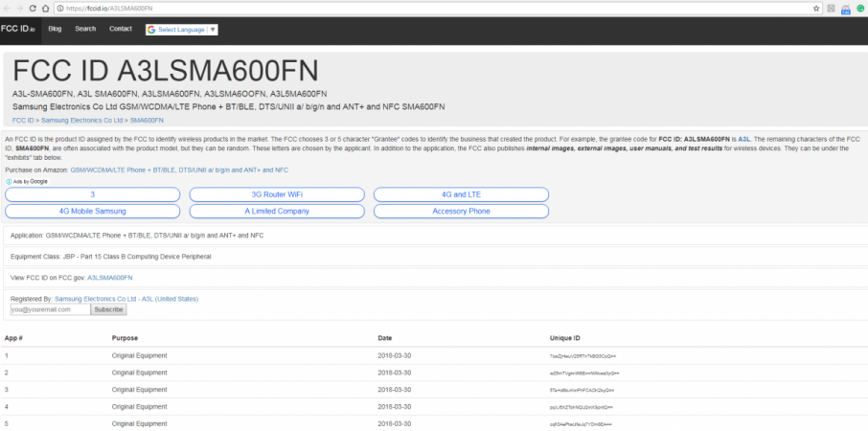Viewport: 868px width, 431px height.
Task: Click the browser Back arrow
Action: (8, 9)
